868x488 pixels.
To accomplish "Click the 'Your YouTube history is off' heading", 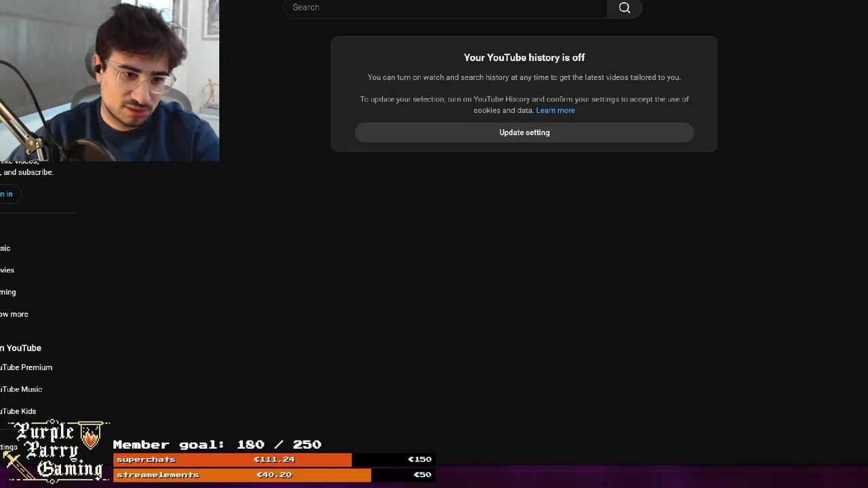I will coord(524,58).
